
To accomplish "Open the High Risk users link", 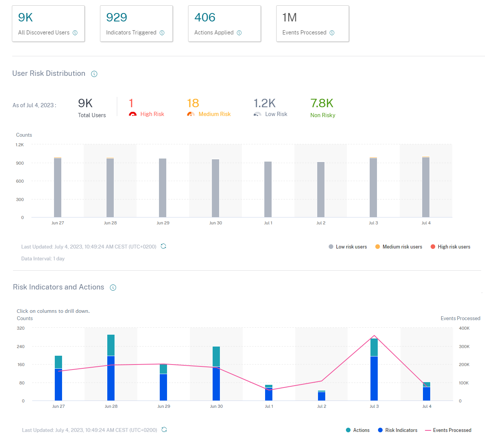I will click(152, 114).
